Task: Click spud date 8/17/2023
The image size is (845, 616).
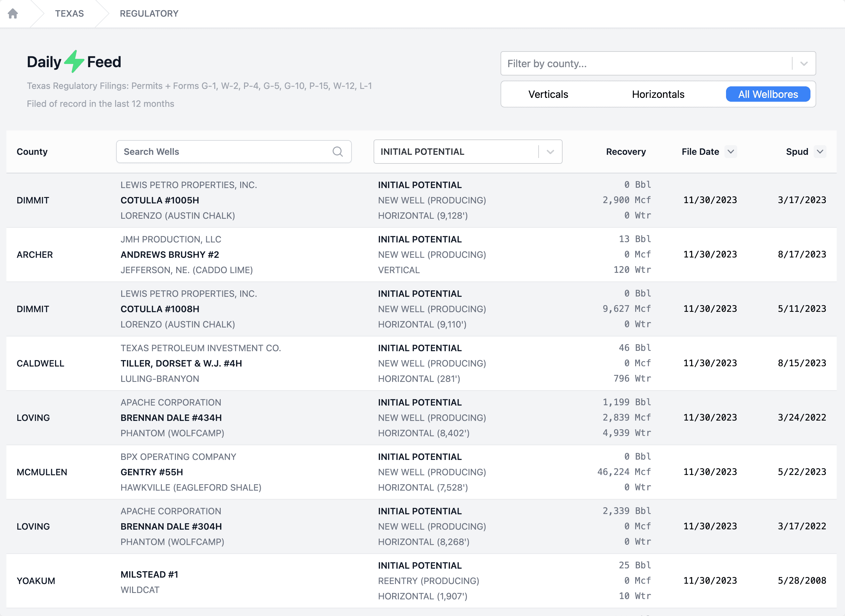Action: 802,255
